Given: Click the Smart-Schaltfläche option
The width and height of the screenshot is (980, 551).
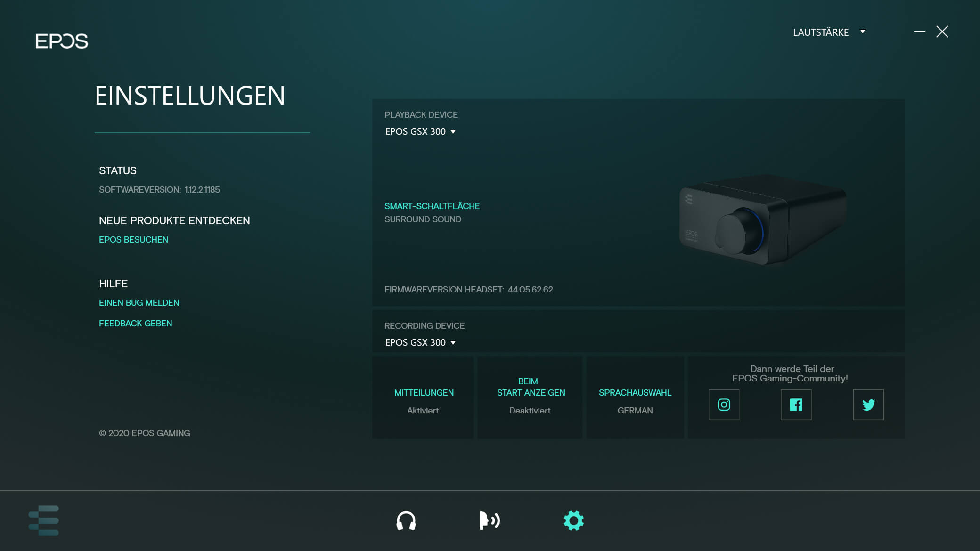Looking at the screenshot, I should [432, 206].
